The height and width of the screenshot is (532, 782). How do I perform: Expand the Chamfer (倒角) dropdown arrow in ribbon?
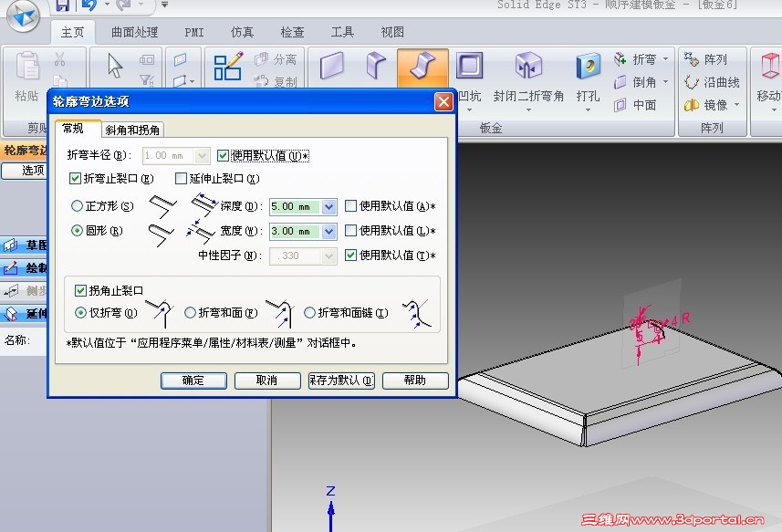(666, 82)
